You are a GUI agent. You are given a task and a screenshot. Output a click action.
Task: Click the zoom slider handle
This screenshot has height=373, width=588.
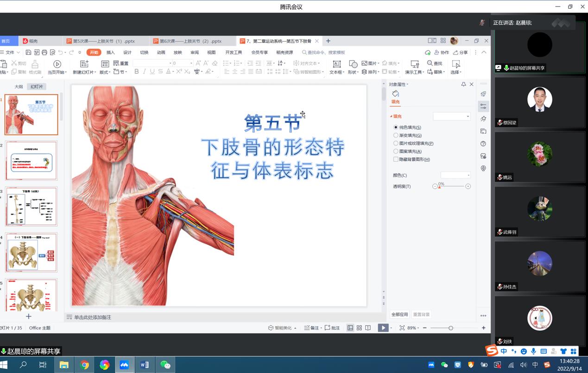pyautogui.click(x=450, y=328)
